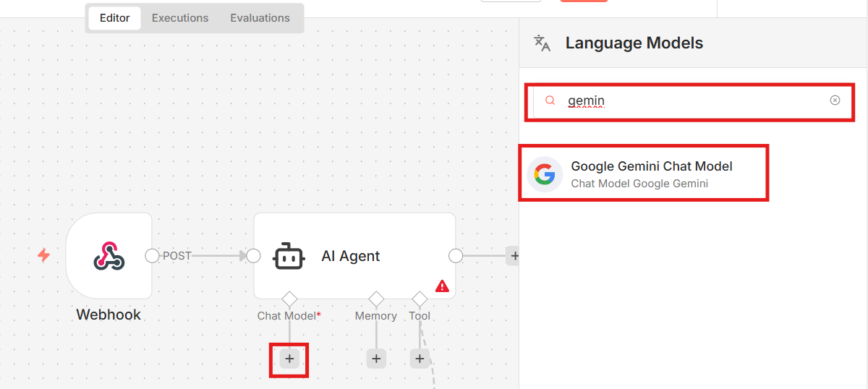Open the Executions tab
Image resolution: width=868 pixels, height=389 pixels.
click(180, 18)
